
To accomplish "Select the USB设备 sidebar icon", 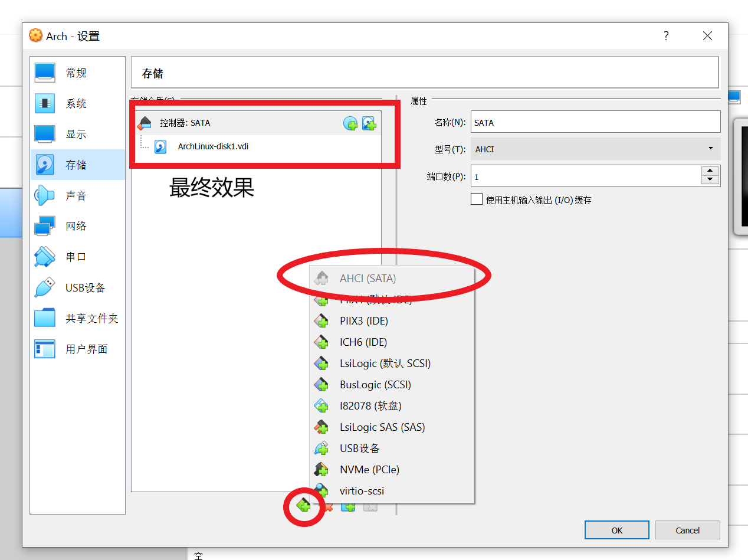I will click(44, 287).
